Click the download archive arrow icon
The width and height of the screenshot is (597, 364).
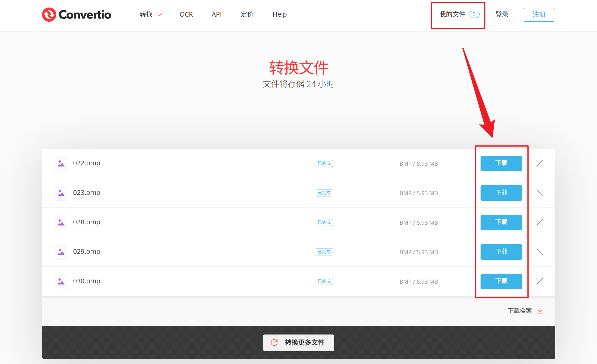click(540, 311)
